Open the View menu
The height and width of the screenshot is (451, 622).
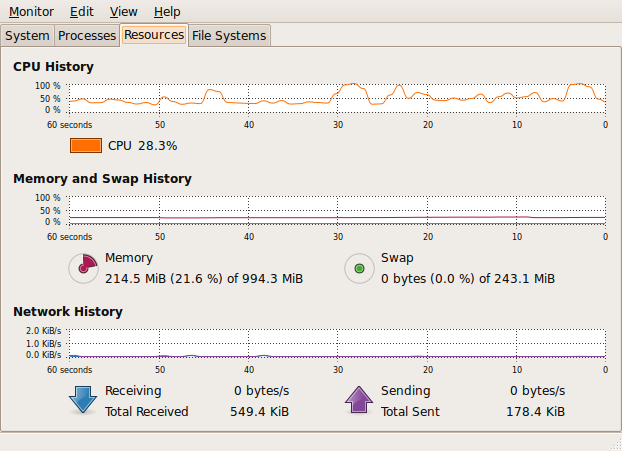point(123,12)
